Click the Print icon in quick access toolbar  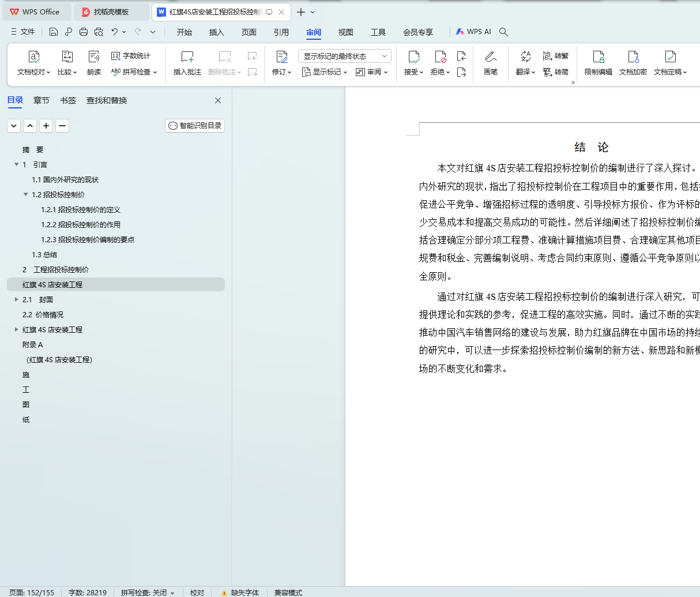tap(84, 32)
